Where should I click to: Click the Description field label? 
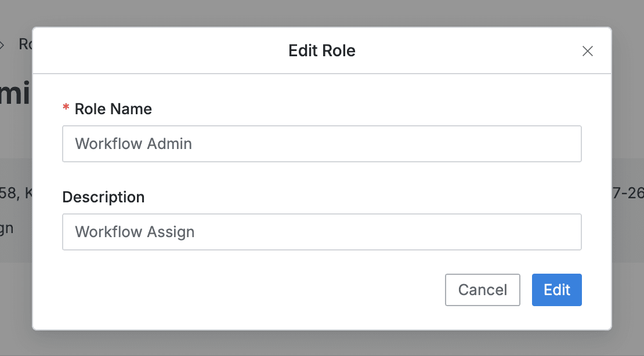pos(103,197)
